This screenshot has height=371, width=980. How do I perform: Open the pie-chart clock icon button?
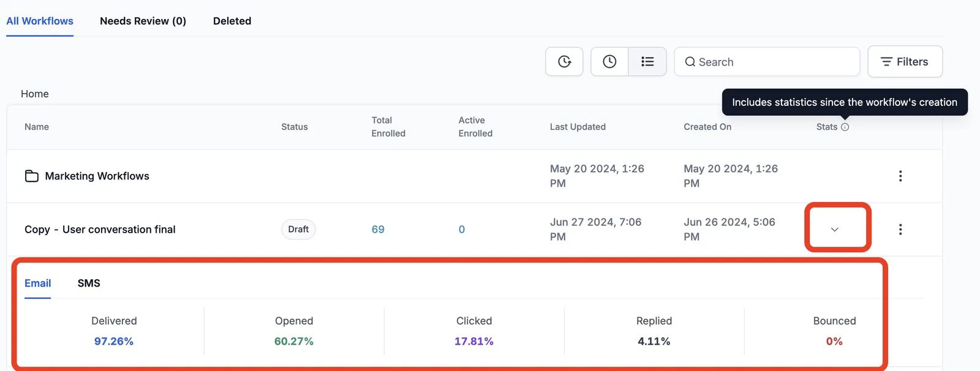click(564, 62)
